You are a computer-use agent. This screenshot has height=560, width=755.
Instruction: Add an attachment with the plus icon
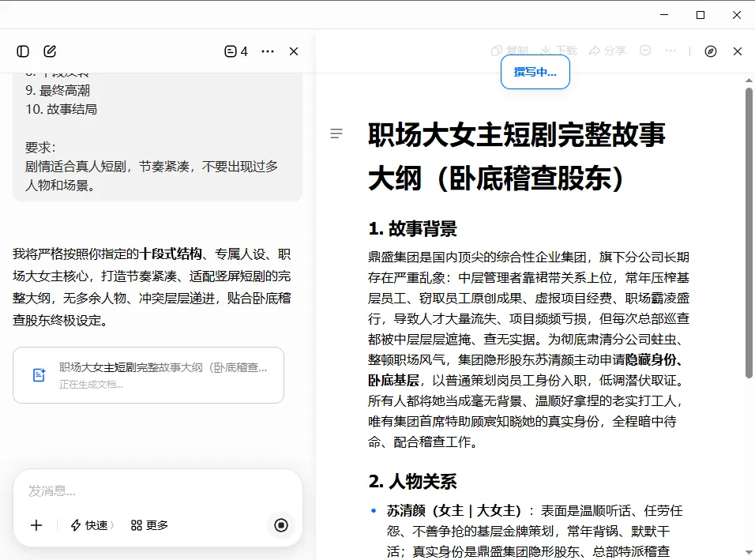(36, 525)
